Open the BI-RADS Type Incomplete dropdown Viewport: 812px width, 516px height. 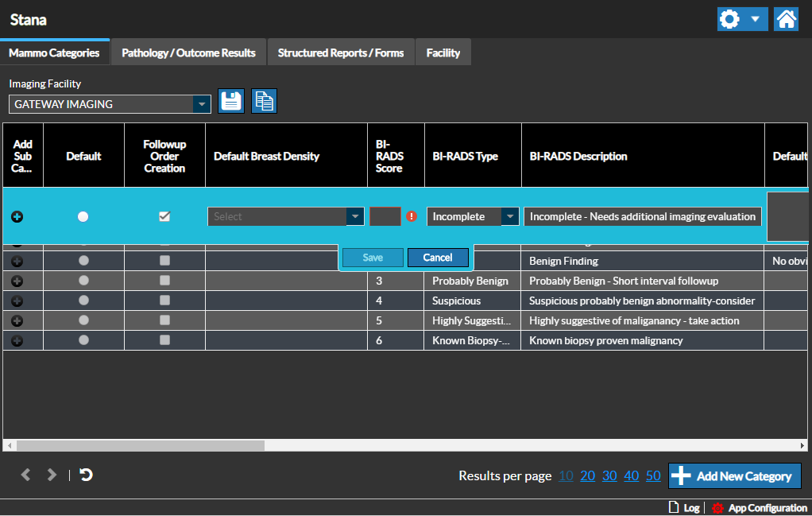509,216
